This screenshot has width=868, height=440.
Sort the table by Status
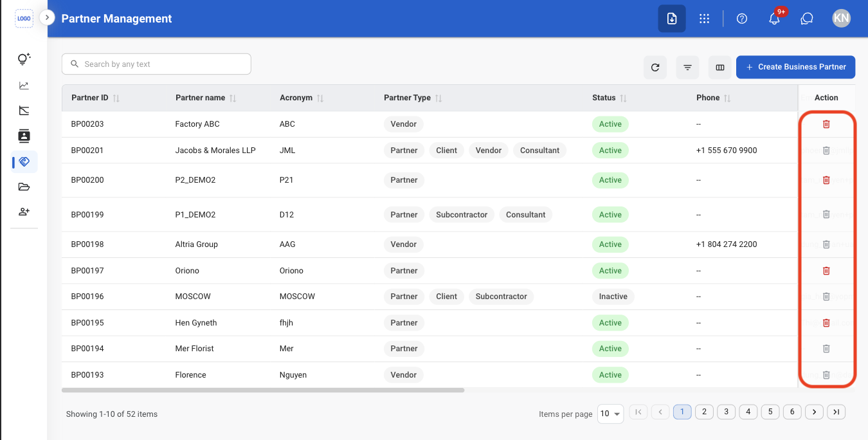tap(623, 98)
